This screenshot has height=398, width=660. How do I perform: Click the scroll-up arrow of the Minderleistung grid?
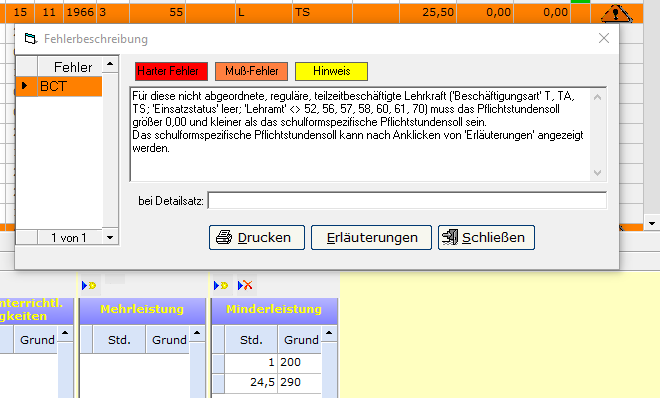tap(329, 334)
